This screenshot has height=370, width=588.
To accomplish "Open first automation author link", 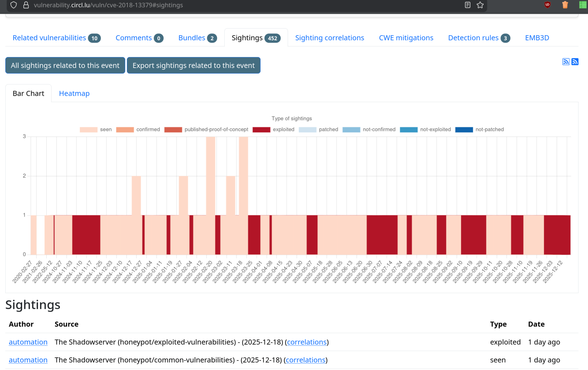I will pos(28,342).
